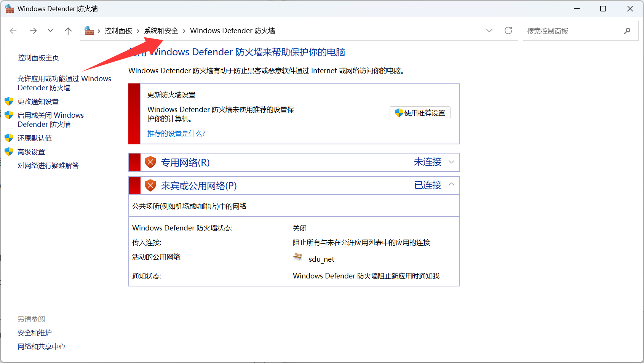The image size is (644, 363).
Task: Open 允许应用或功能通过 Windows Defender 防火墙
Action: pos(64,83)
